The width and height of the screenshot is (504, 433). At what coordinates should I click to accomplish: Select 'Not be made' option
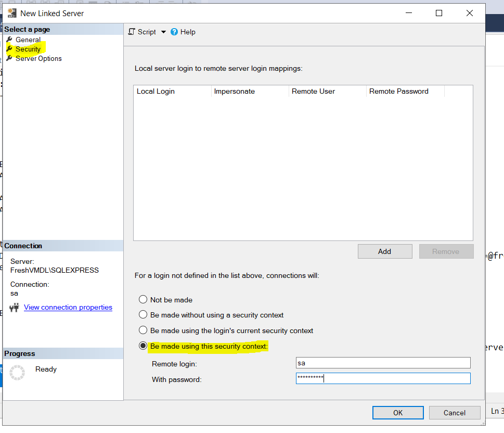[x=143, y=299]
